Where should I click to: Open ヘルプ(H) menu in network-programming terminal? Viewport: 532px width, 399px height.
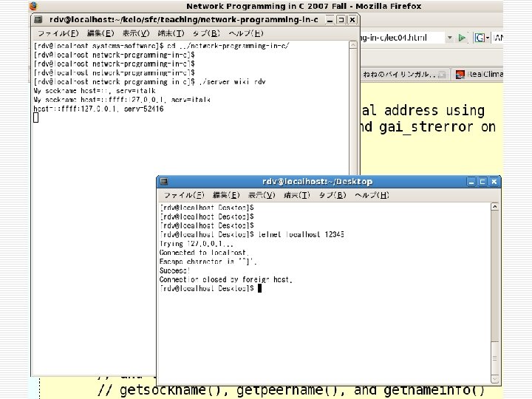pyautogui.click(x=246, y=33)
